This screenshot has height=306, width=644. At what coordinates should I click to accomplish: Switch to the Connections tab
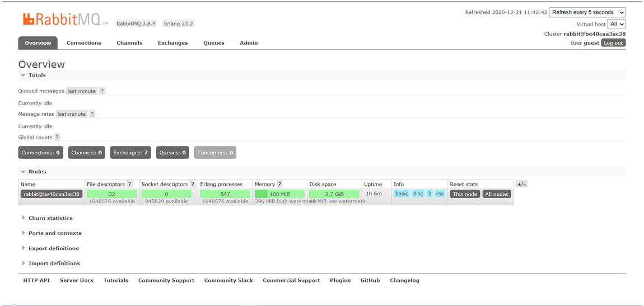84,43
